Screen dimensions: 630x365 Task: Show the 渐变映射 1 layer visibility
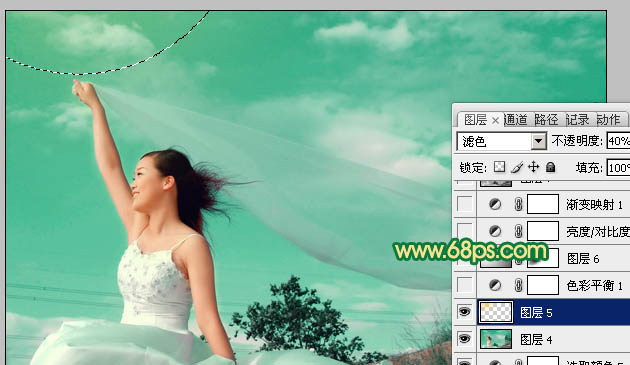[x=465, y=204]
